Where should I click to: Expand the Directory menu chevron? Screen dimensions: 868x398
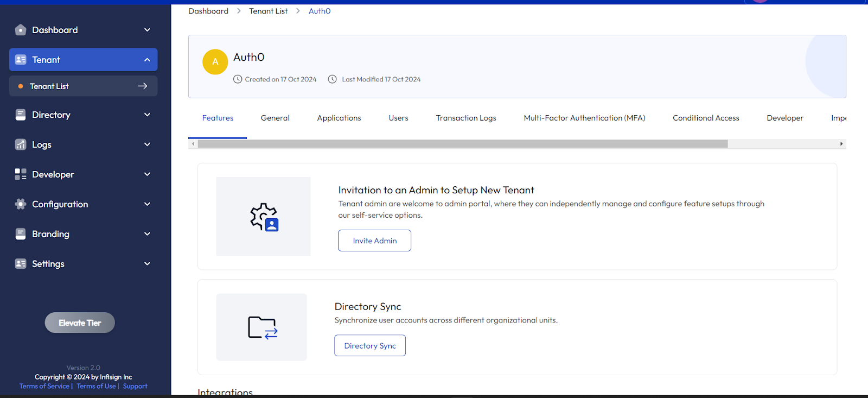point(147,115)
